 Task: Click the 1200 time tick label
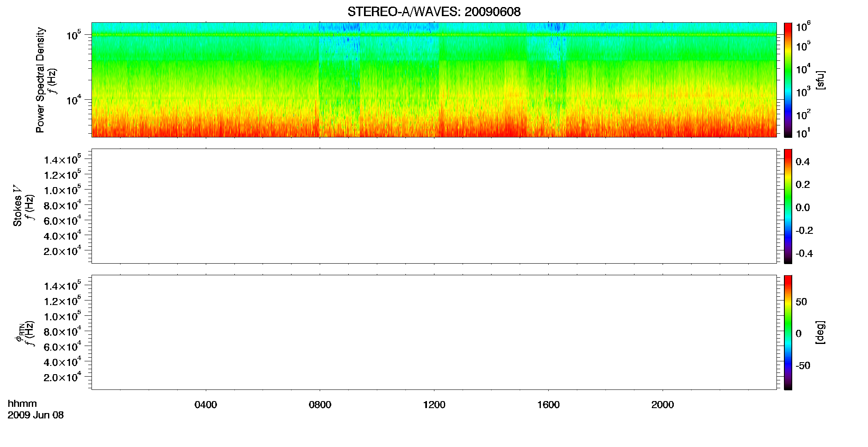(434, 405)
